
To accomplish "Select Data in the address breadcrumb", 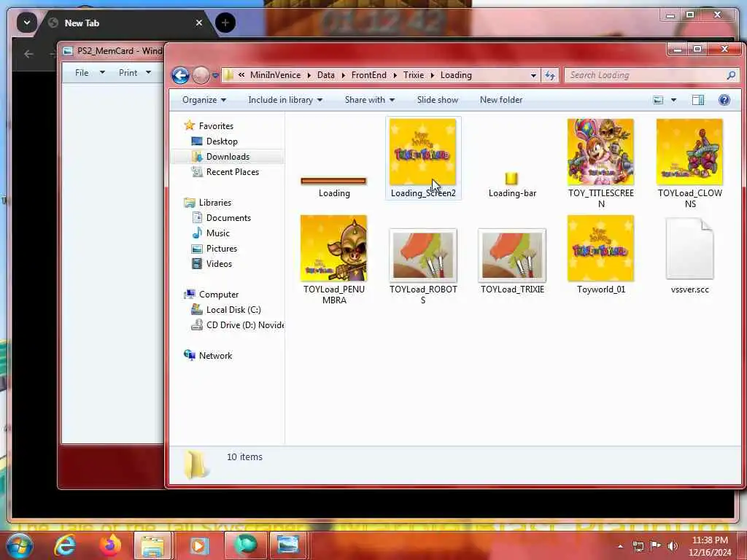I will [326, 75].
